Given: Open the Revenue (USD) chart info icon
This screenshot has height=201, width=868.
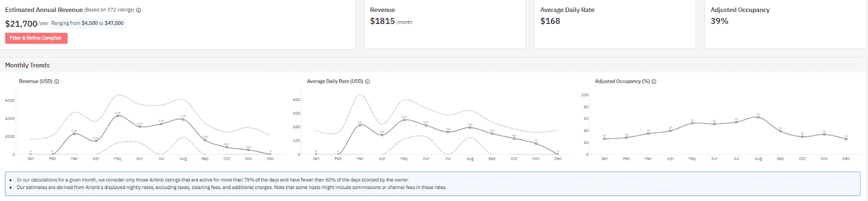Looking at the screenshot, I should pos(57,81).
